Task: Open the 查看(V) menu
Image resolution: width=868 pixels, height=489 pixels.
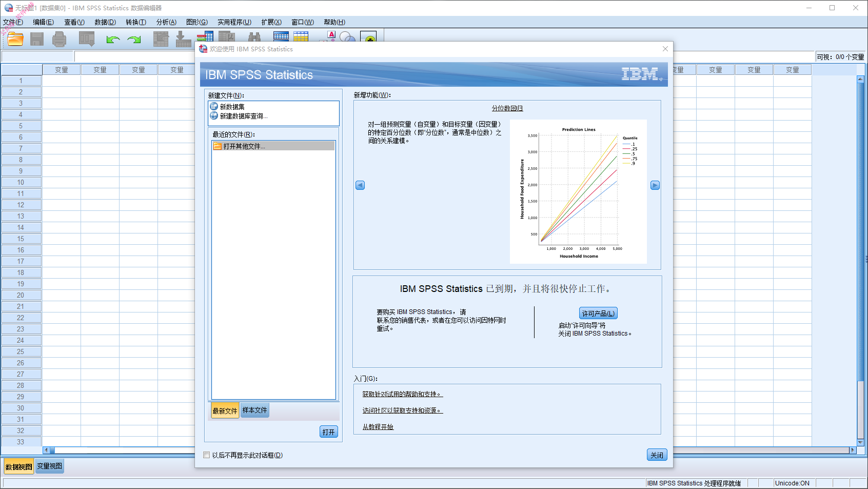Action: tap(74, 22)
